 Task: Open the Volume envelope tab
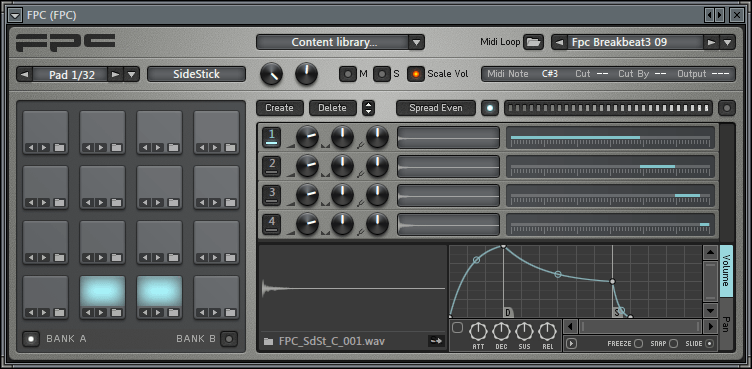[726, 271]
